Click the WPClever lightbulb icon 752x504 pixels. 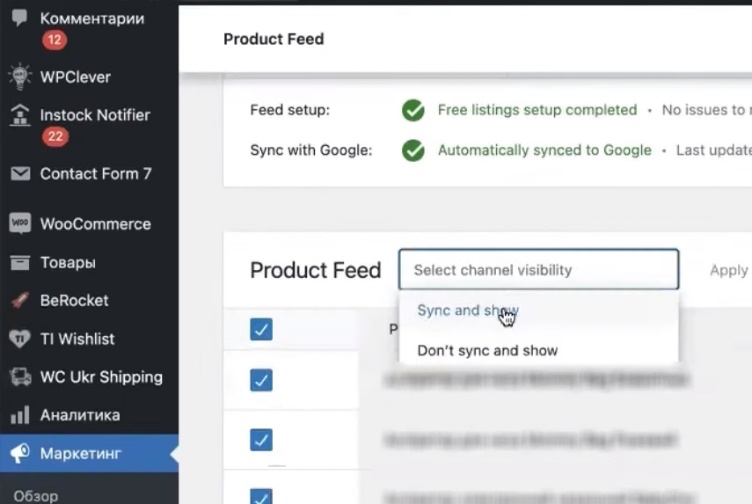click(x=19, y=77)
